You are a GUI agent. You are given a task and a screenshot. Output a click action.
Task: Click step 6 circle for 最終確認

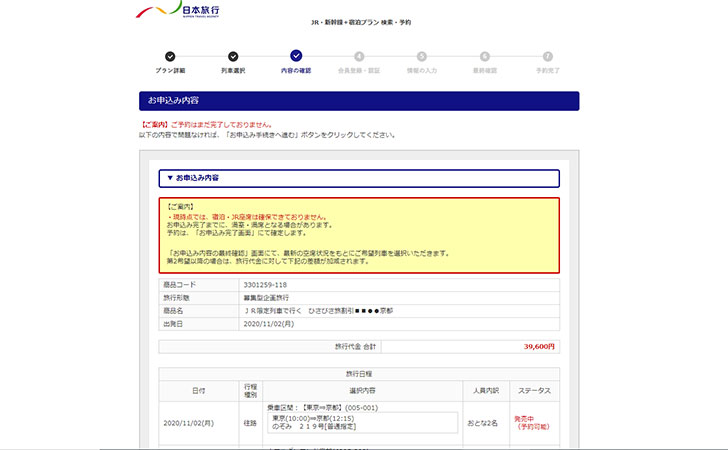(485, 57)
